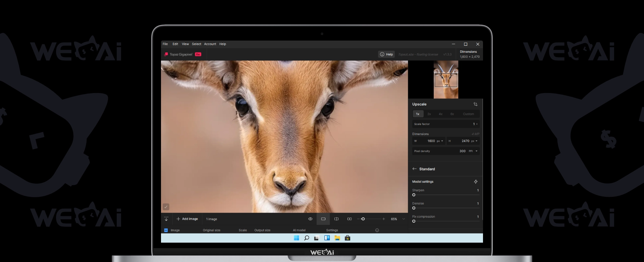The width and height of the screenshot is (644, 262).
Task: Click the 'Image' column header
Action: 175,230
